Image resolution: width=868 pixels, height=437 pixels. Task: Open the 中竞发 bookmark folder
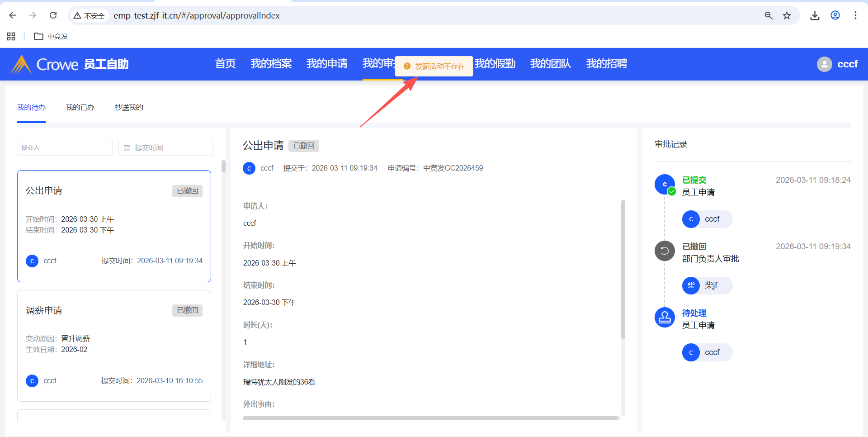(51, 36)
